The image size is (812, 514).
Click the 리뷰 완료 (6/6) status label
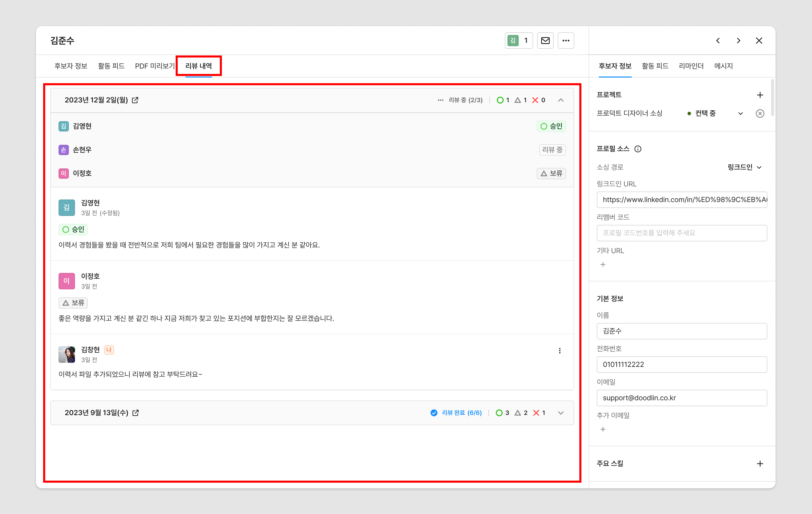tap(461, 413)
